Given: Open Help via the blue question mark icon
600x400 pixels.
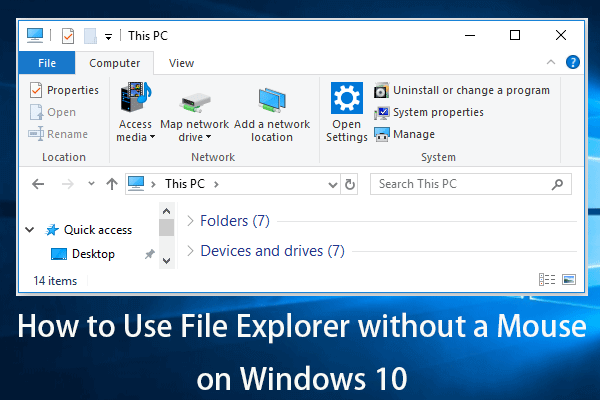Looking at the screenshot, I should [x=572, y=62].
